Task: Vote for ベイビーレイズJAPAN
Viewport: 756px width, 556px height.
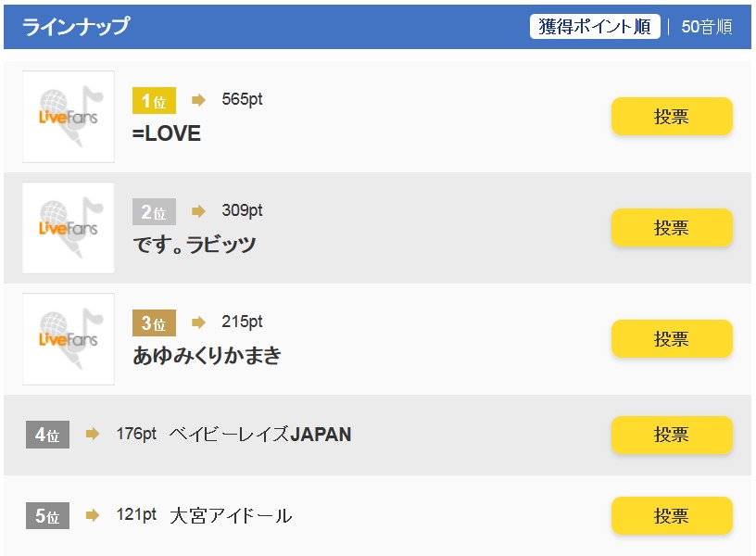Action: coord(672,435)
